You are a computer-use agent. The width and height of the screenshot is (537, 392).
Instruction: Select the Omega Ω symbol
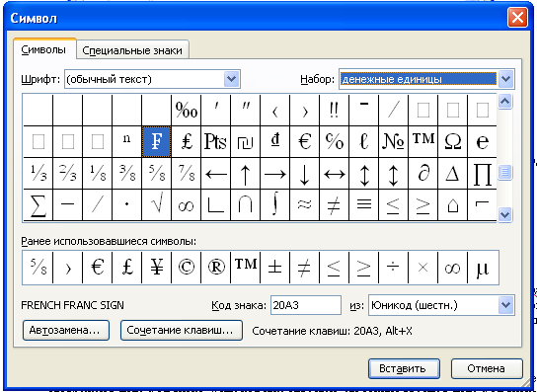pos(452,141)
